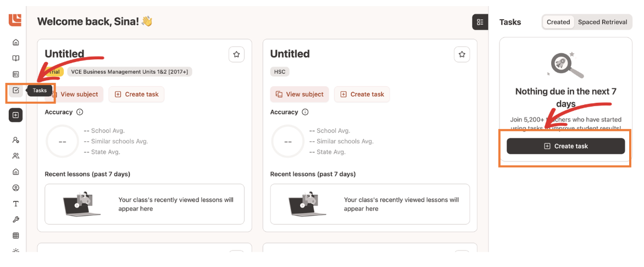The image size is (644, 267).
Task: Click the Accuracy info icon on HSC card
Action: [305, 112]
